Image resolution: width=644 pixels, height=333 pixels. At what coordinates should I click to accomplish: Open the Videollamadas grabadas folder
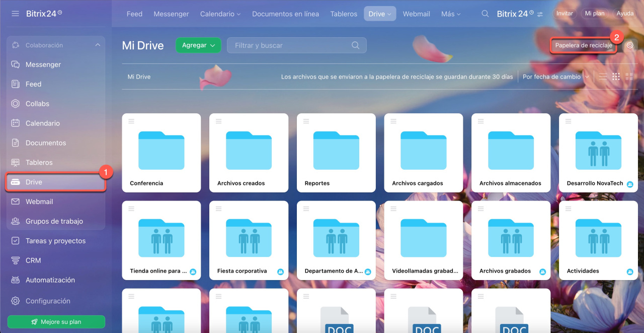[x=423, y=240]
